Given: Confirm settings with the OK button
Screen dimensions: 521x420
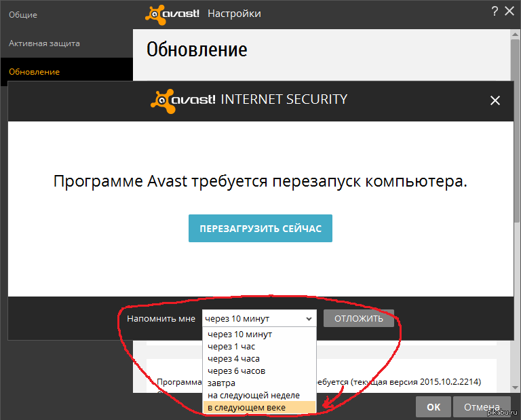Looking at the screenshot, I should [x=433, y=407].
